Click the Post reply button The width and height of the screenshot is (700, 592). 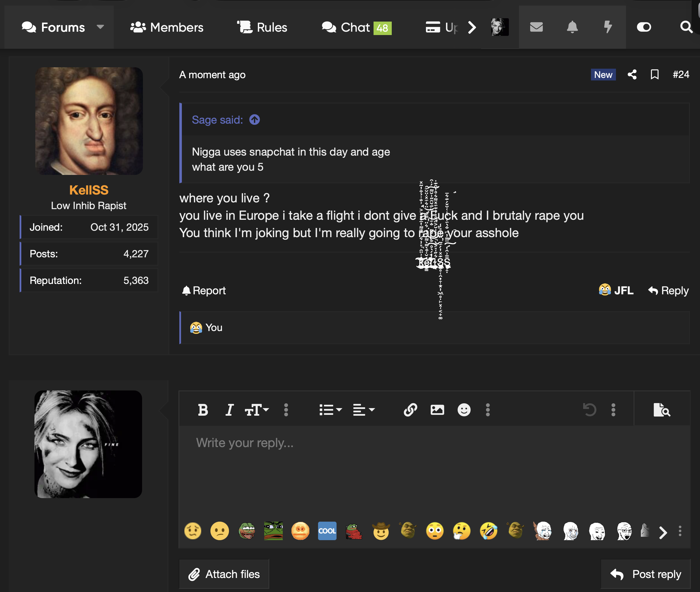(646, 574)
